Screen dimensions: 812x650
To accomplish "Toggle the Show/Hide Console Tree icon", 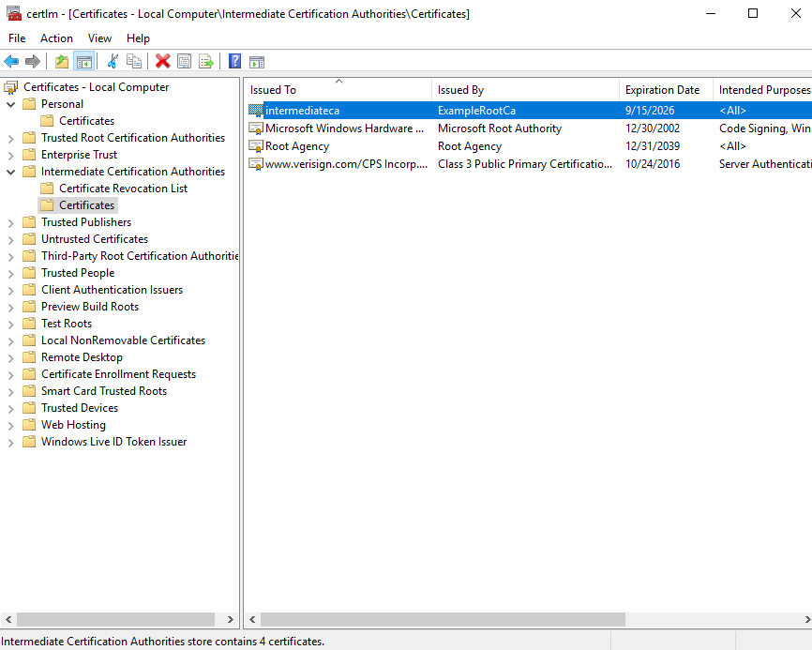I will click(83, 61).
